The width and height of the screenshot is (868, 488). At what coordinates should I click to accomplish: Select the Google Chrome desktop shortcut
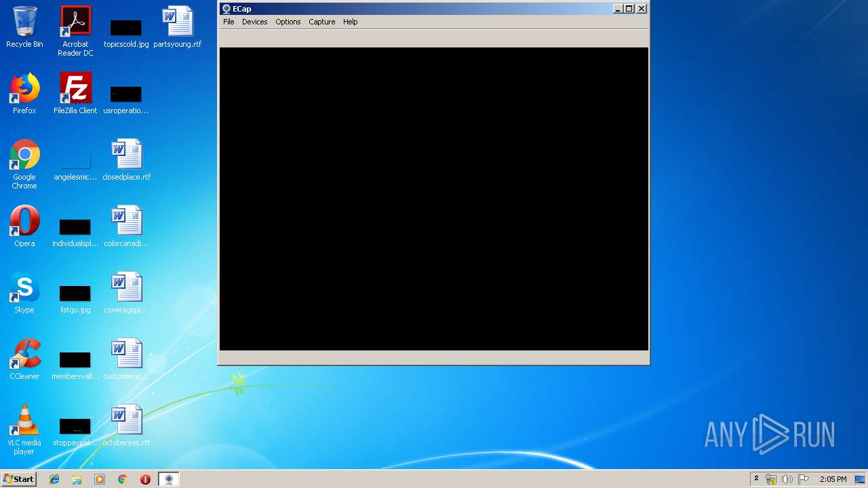pos(24,164)
